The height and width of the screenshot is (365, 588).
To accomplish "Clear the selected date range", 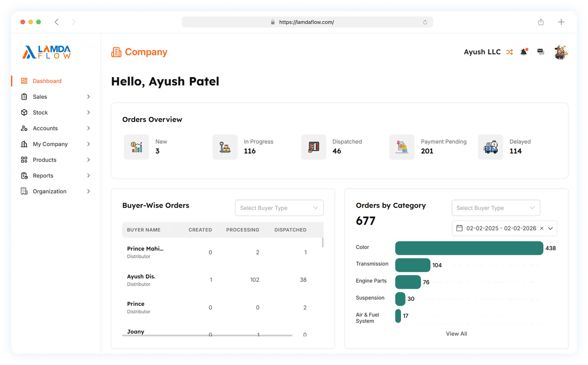I will point(542,228).
